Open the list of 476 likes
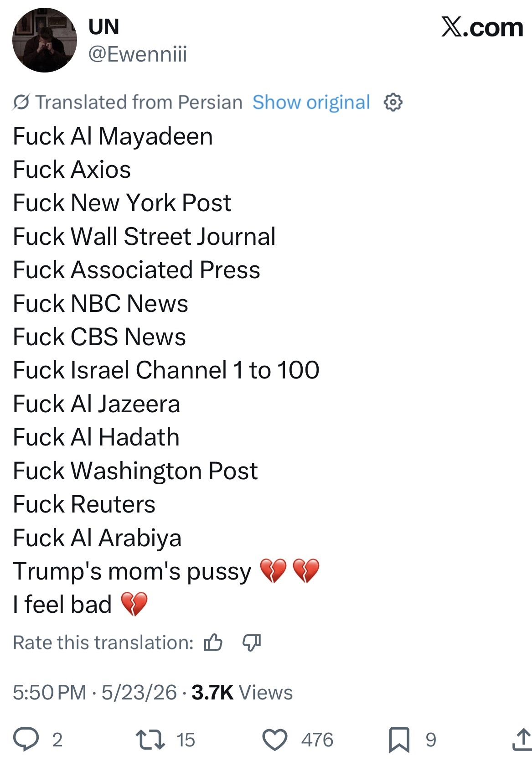Viewport: 532px width, 782px height. tap(317, 740)
